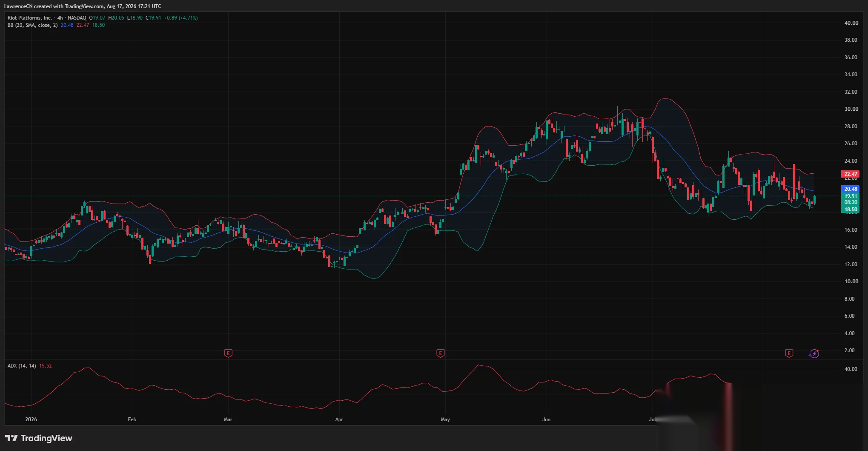
Task: Click the earnings marker beside the lightning icon
Action: (789, 353)
